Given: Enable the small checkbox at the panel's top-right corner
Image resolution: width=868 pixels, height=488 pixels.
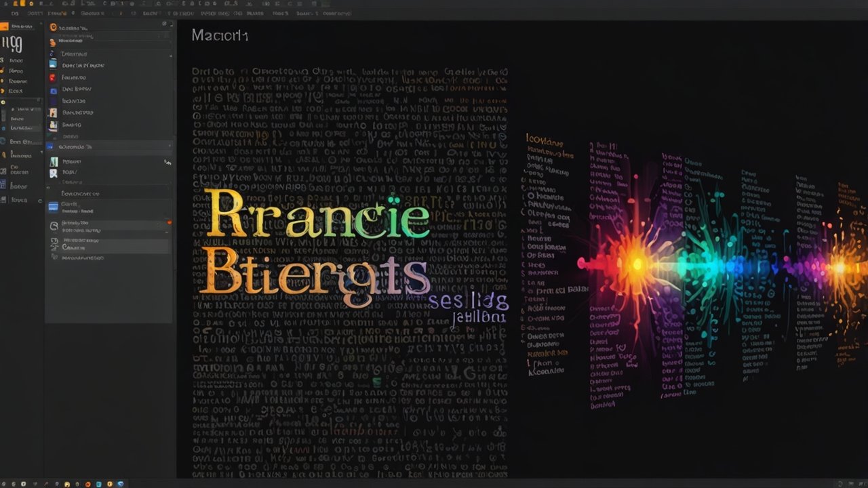Looking at the screenshot, I should 165,22.
